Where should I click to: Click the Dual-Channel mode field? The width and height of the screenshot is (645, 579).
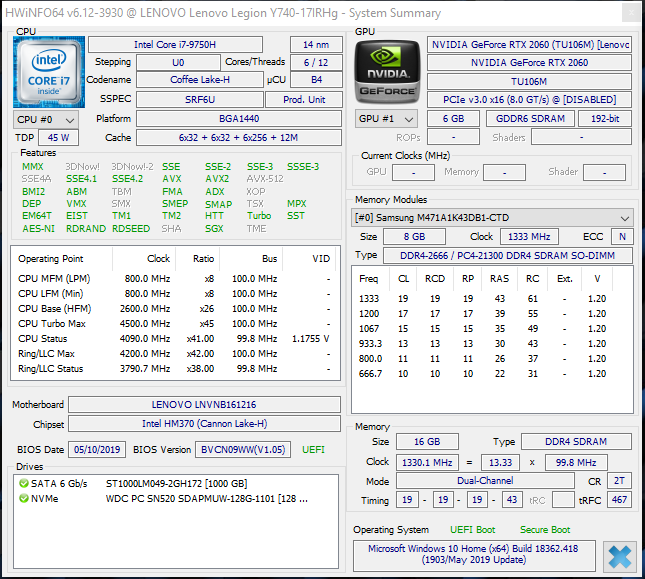(485, 481)
